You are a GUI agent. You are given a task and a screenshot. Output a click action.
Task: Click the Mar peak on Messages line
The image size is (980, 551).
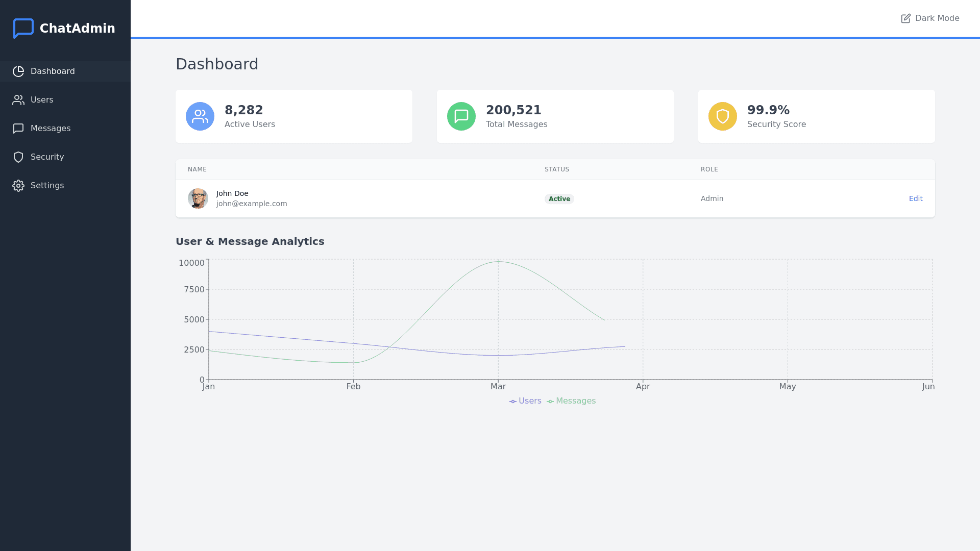(498, 262)
